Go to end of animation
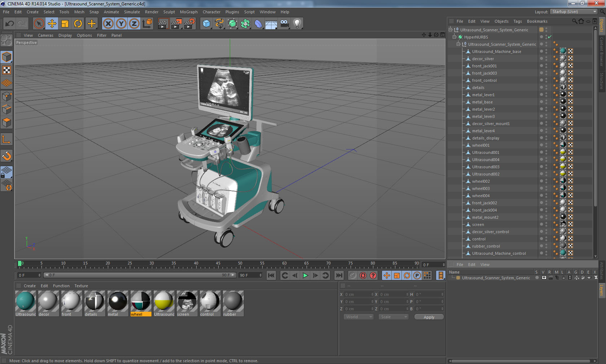Image resolution: width=606 pixels, height=364 pixels. (339, 275)
